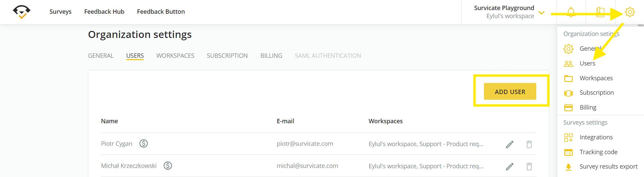The height and width of the screenshot is (177, 644).
Task: Open Survicate Playground workspace selector
Action: click(x=509, y=12)
